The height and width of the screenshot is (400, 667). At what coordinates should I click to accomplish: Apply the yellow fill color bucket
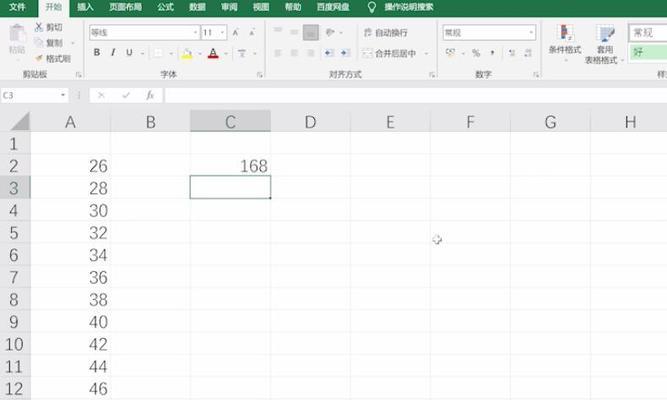tap(187, 54)
